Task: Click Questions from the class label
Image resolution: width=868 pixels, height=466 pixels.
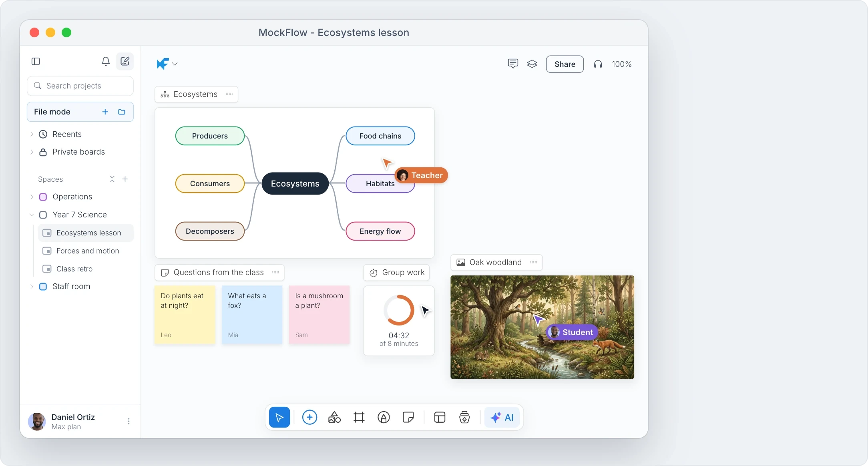Action: tap(219, 272)
